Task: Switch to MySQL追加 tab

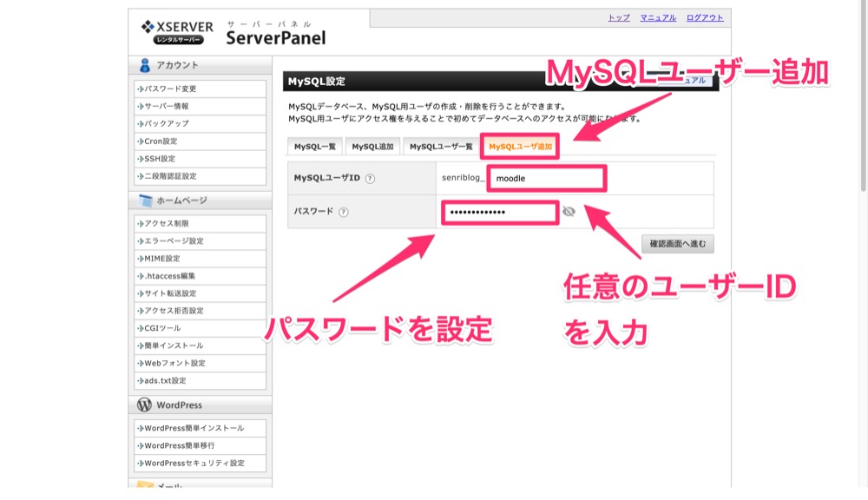Action: coord(372,147)
